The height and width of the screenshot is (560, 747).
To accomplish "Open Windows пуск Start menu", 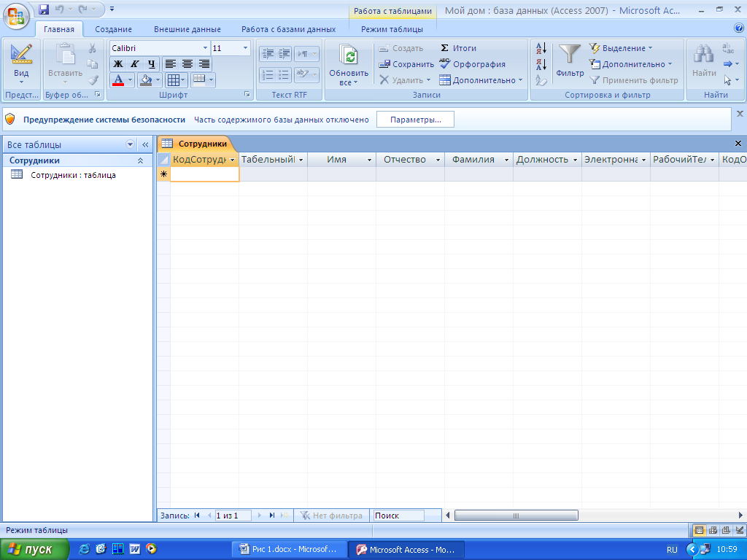I will (34, 550).
